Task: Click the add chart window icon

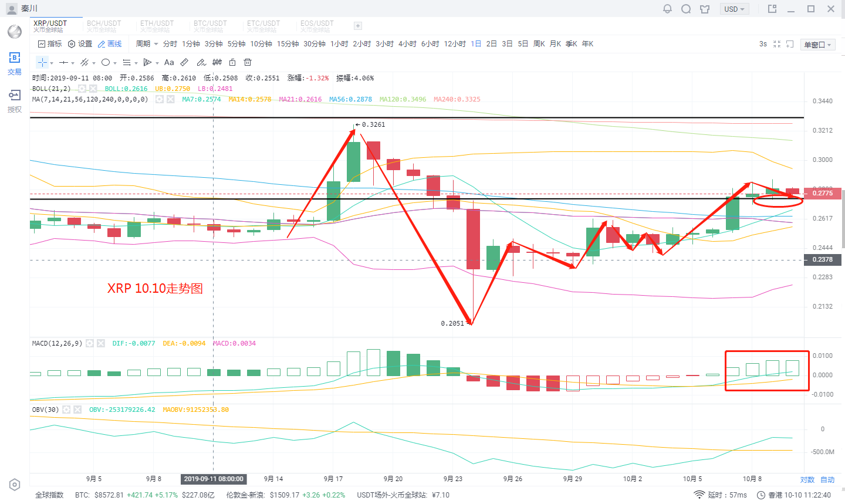Action: (x=790, y=44)
